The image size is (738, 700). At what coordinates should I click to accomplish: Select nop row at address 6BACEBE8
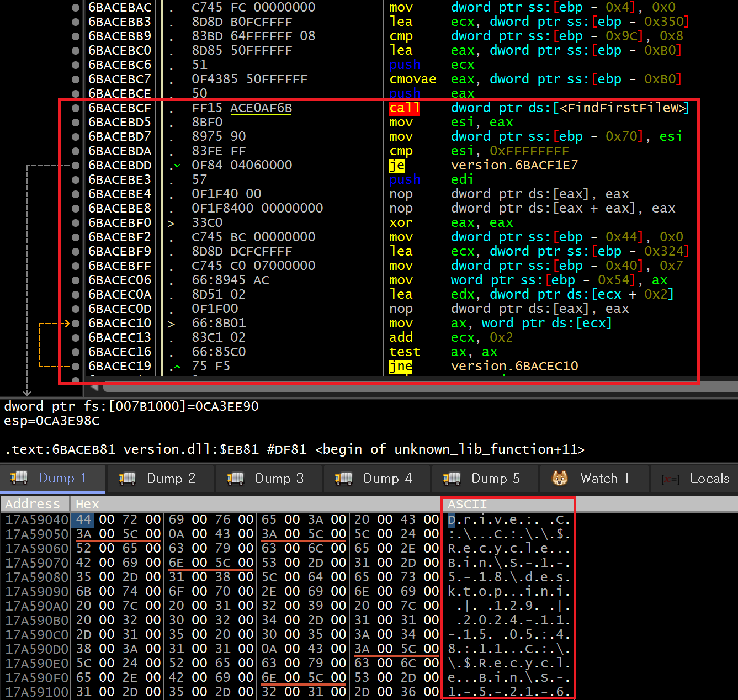[410, 209]
